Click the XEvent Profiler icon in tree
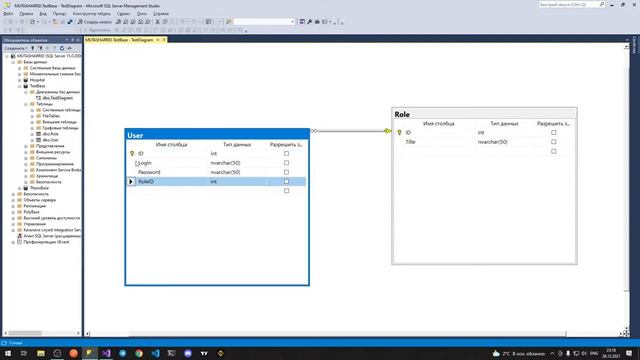The image size is (640, 360). coord(19,242)
